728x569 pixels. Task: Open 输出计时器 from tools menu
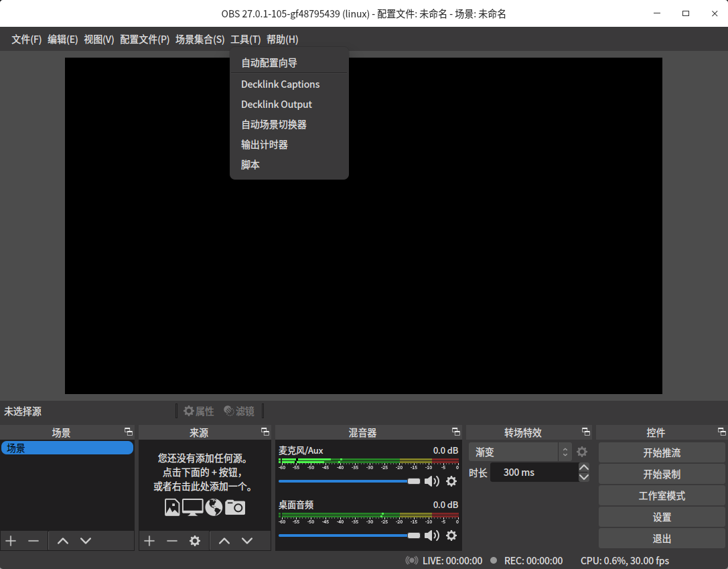(x=289, y=145)
